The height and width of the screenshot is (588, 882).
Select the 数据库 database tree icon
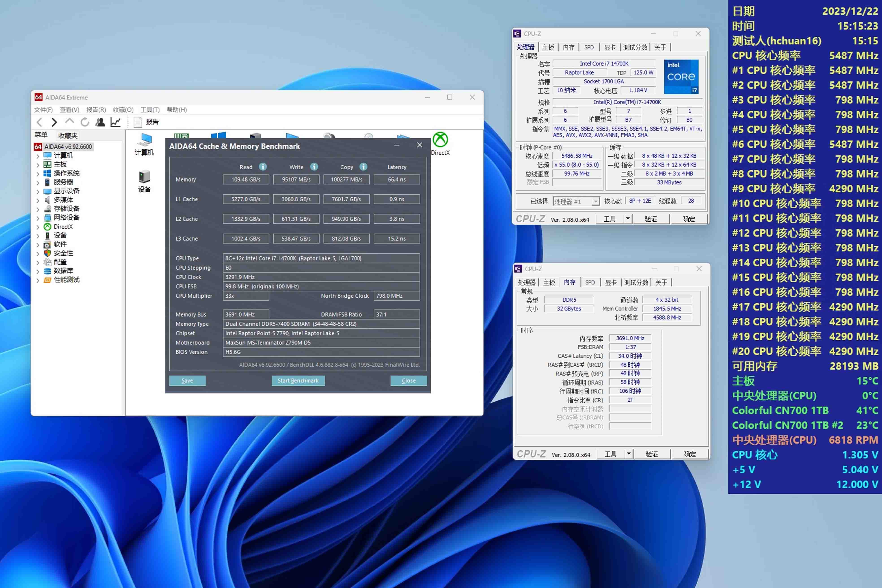pyautogui.click(x=48, y=271)
